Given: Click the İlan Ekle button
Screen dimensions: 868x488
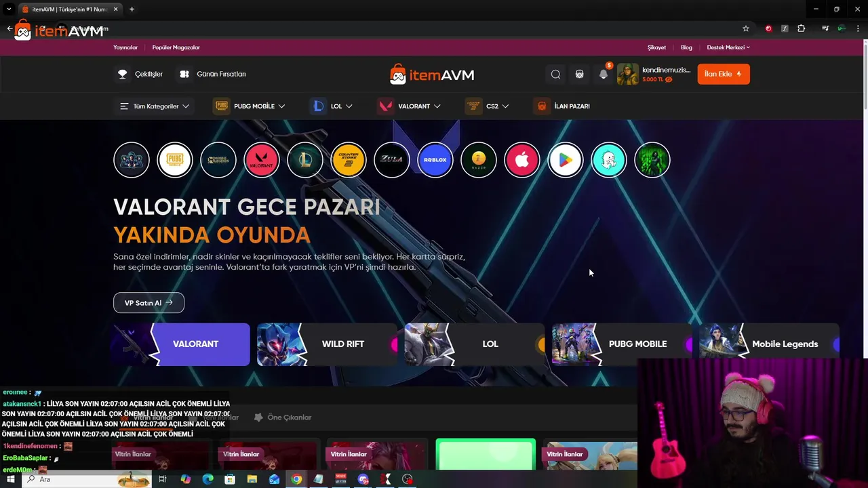Looking at the screenshot, I should coord(724,74).
